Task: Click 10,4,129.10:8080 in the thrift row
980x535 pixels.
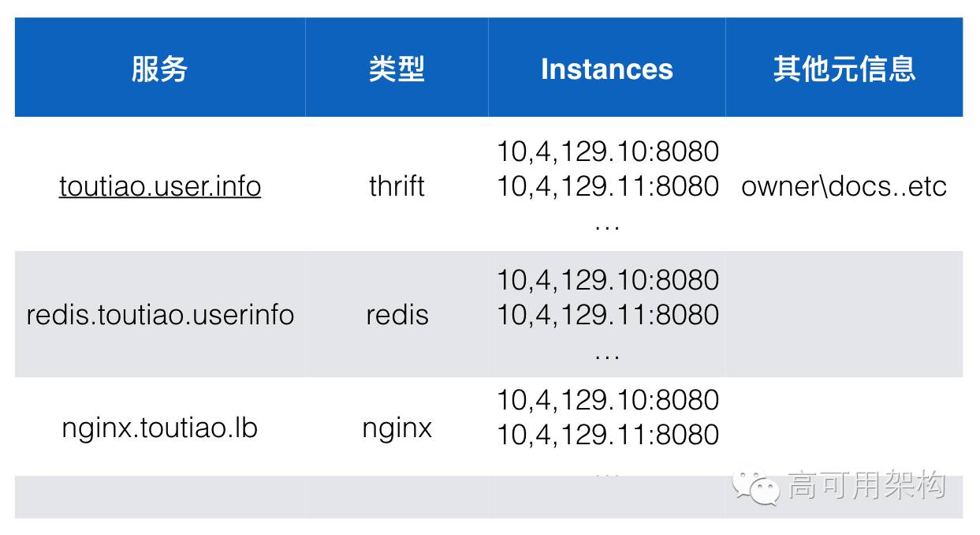Action: [608, 152]
